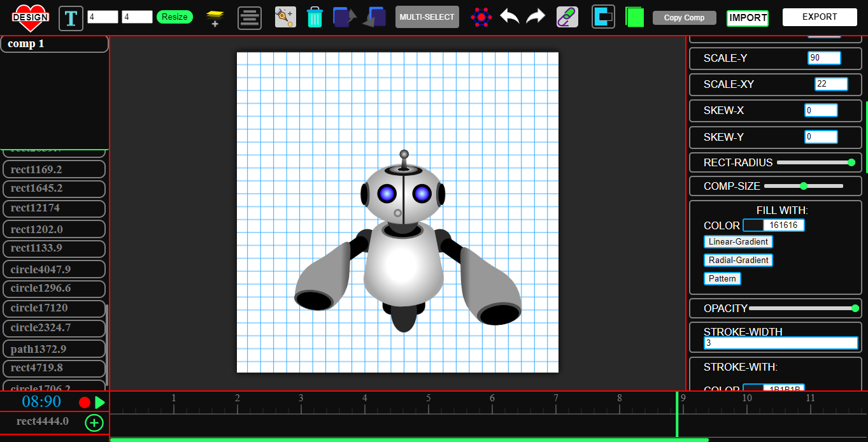Click the Pattern fill button
Image resolution: width=868 pixels, height=442 pixels.
(x=722, y=279)
